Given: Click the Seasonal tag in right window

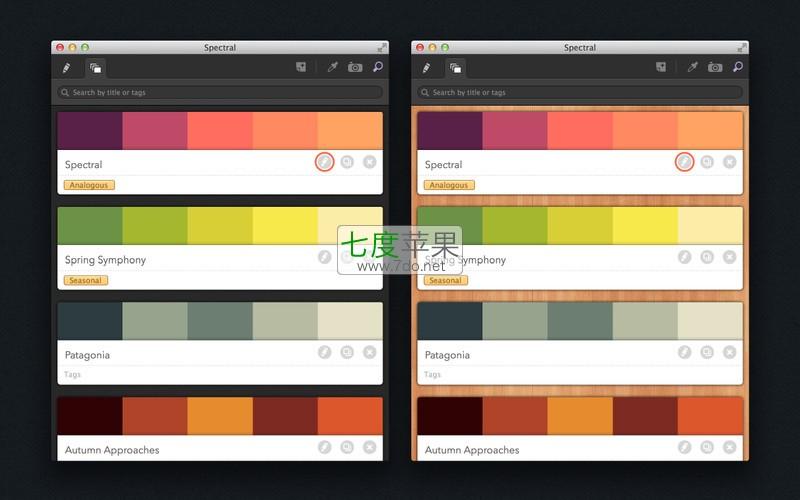Looking at the screenshot, I should pyautogui.click(x=445, y=280).
